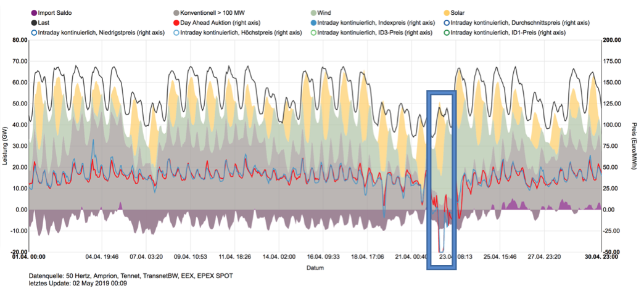The image size is (644, 291).
Task: Show the Intraday ID3-Preis series
Action: pyautogui.click(x=313, y=31)
